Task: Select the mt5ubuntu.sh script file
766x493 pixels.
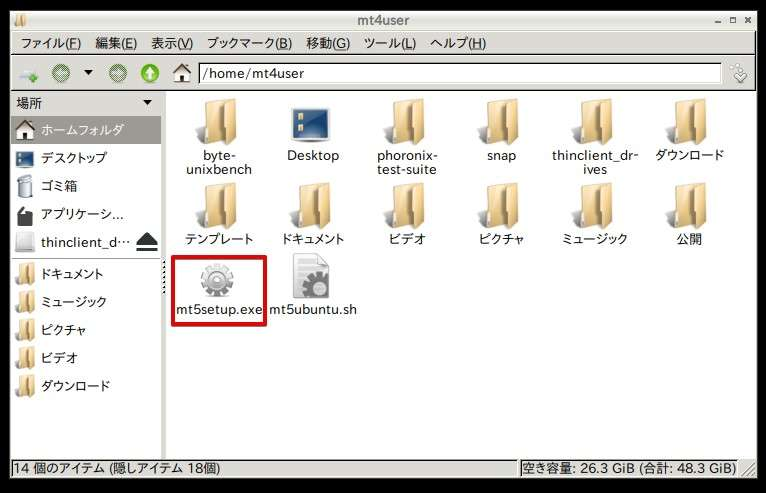Action: (313, 285)
